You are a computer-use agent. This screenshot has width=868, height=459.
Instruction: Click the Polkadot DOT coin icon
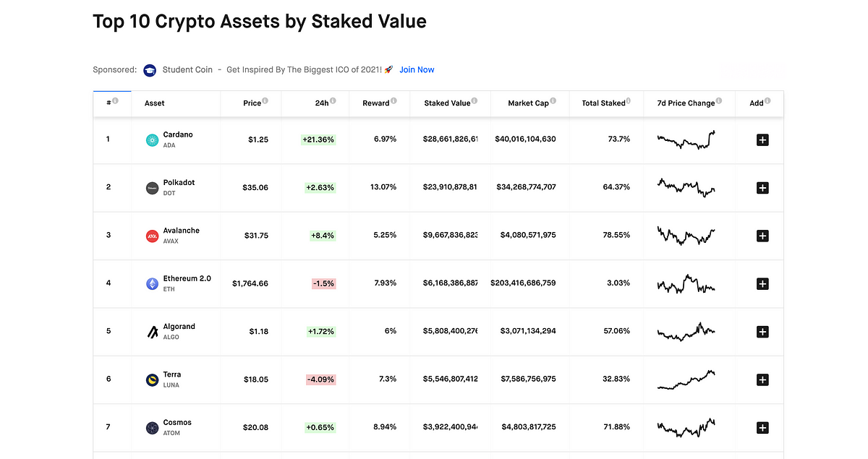(x=152, y=188)
